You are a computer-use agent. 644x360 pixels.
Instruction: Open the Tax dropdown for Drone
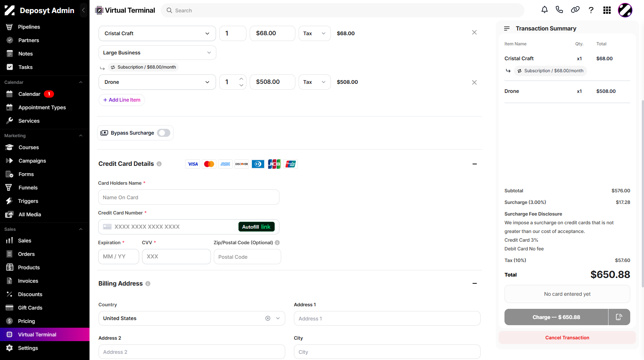(x=315, y=82)
